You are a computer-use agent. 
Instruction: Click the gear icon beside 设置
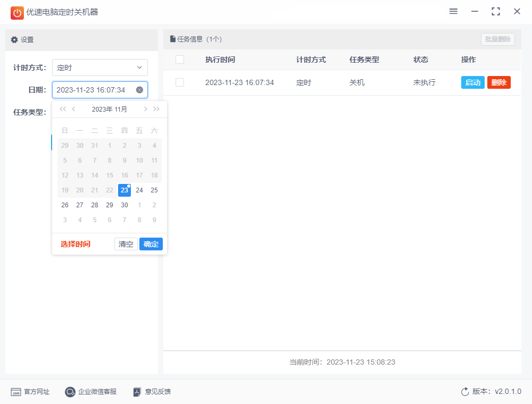tap(13, 39)
